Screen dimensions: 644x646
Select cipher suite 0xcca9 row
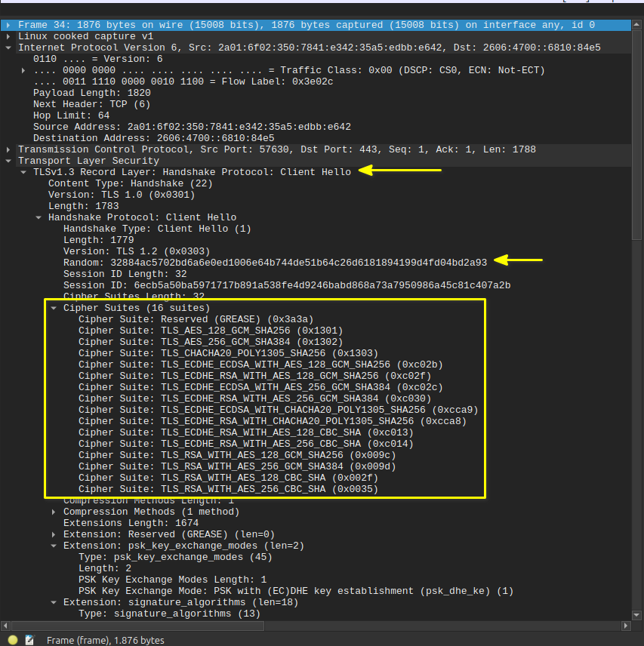coord(278,411)
